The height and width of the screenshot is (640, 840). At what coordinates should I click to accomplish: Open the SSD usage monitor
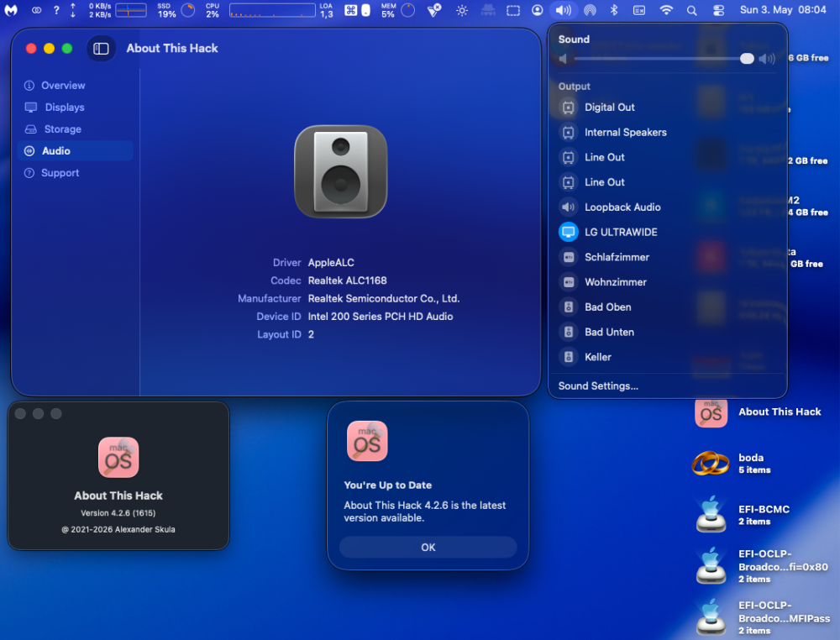tap(176, 10)
